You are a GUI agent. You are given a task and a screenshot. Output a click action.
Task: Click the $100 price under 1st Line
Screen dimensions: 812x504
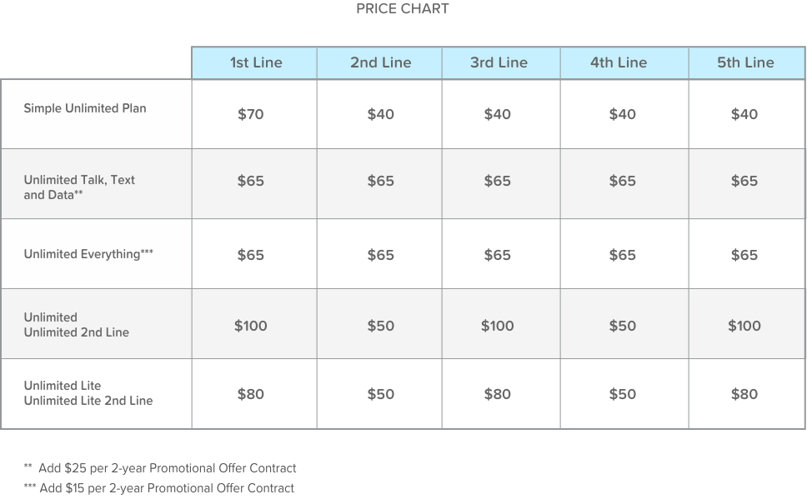pos(250,326)
